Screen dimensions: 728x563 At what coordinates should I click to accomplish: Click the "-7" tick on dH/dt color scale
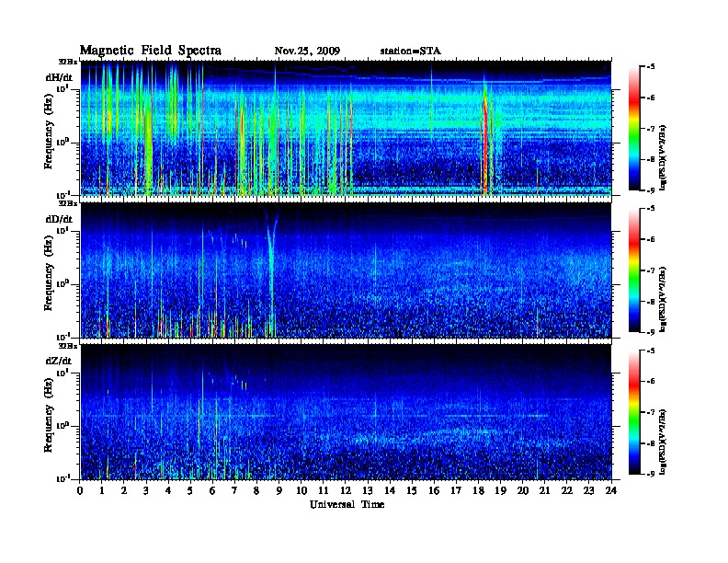651,129
